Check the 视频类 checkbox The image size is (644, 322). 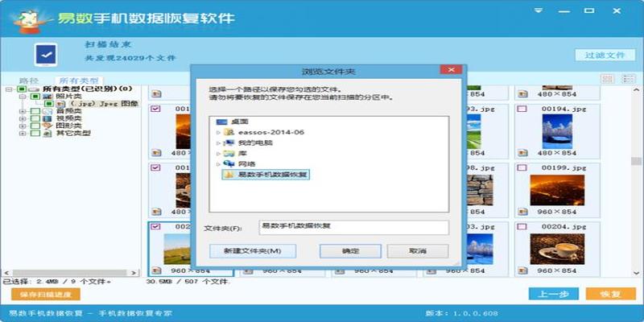pyautogui.click(x=35, y=118)
